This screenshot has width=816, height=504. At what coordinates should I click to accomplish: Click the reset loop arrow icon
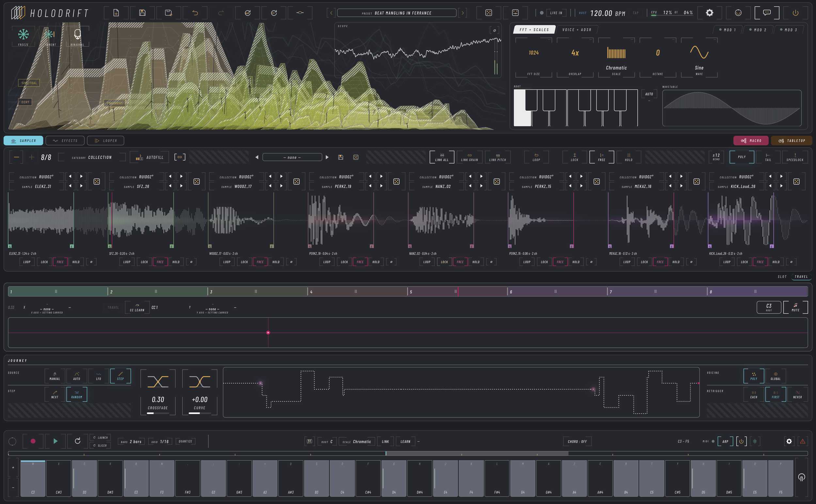click(x=78, y=441)
